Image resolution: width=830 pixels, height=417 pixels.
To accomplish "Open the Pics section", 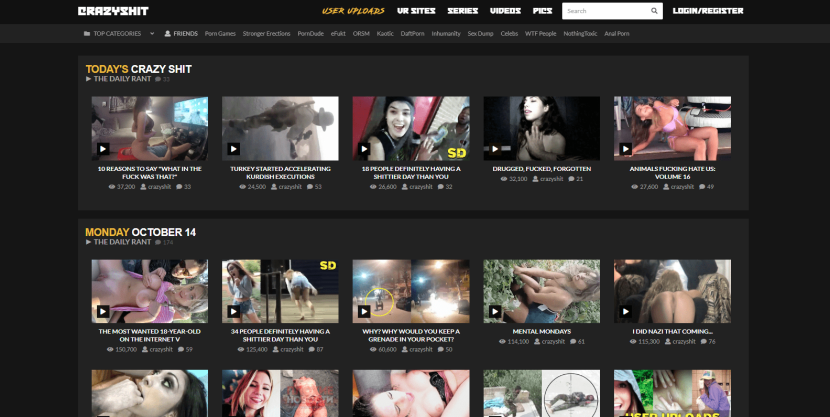I will tap(542, 11).
